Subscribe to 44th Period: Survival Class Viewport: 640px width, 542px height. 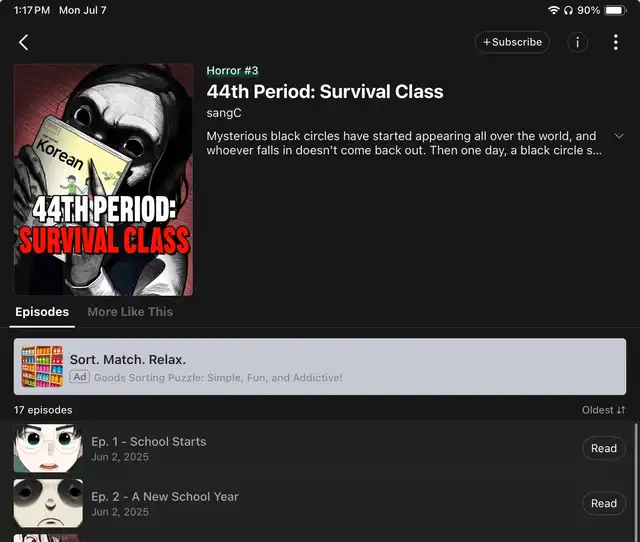point(512,42)
